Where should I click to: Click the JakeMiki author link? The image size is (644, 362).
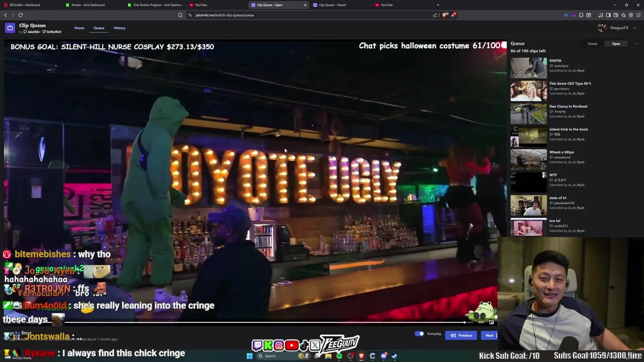pyautogui.click(x=32, y=32)
